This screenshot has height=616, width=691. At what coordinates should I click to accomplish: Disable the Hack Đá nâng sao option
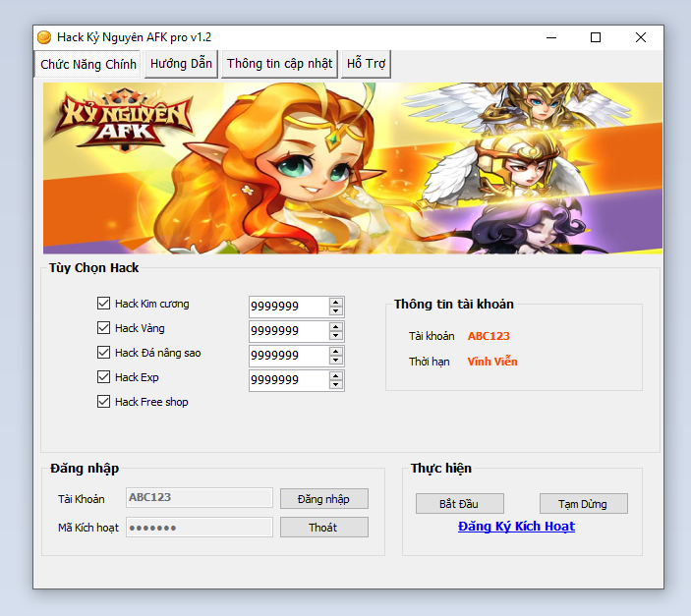pos(104,353)
